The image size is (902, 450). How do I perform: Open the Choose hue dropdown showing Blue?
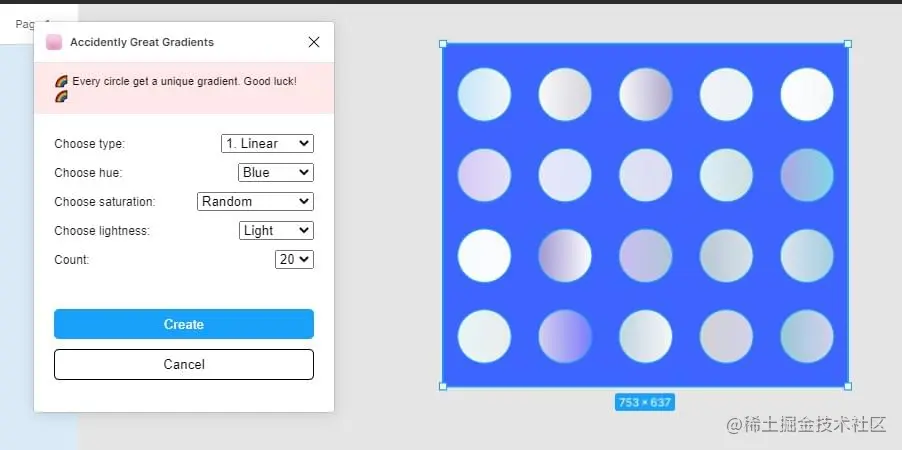pos(276,172)
